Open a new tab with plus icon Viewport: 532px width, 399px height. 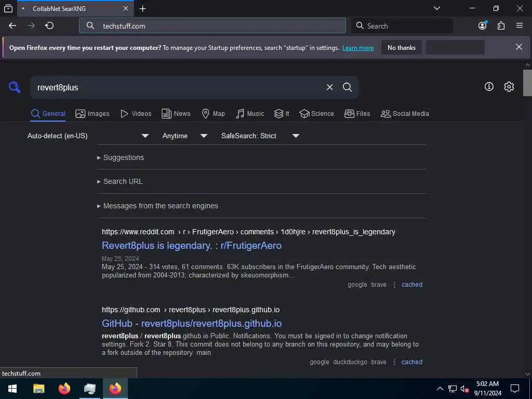pos(142,8)
